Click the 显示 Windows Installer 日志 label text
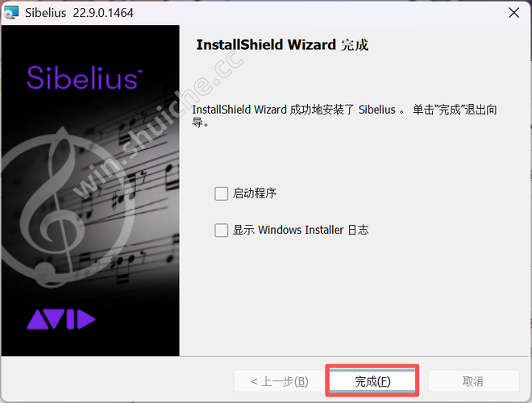The height and width of the screenshot is (403, 532). pos(301,230)
